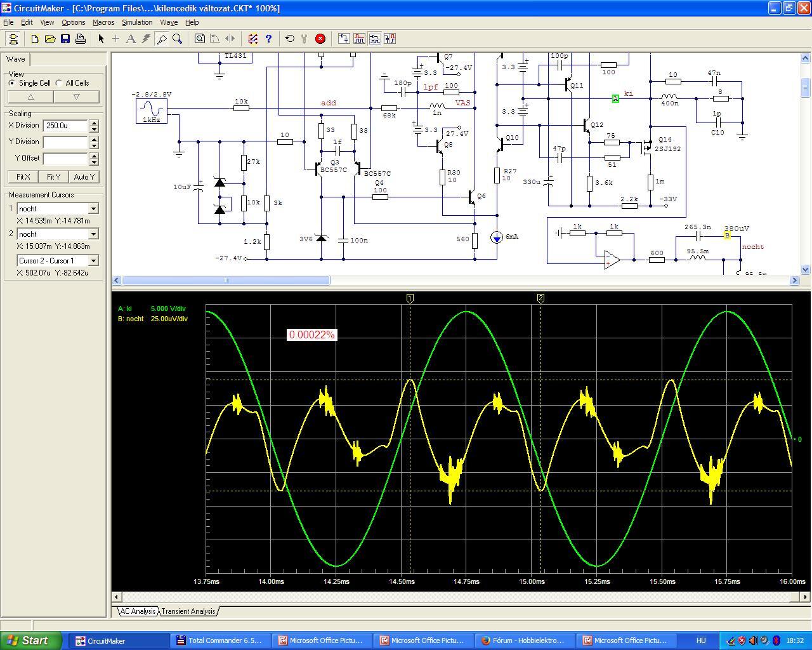Click the green A probe marker on schematic
This screenshot has width=812, height=650.
[615, 98]
